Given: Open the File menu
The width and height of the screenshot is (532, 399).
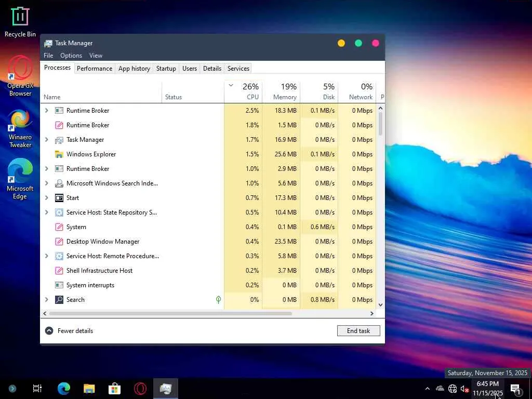Looking at the screenshot, I should point(48,56).
